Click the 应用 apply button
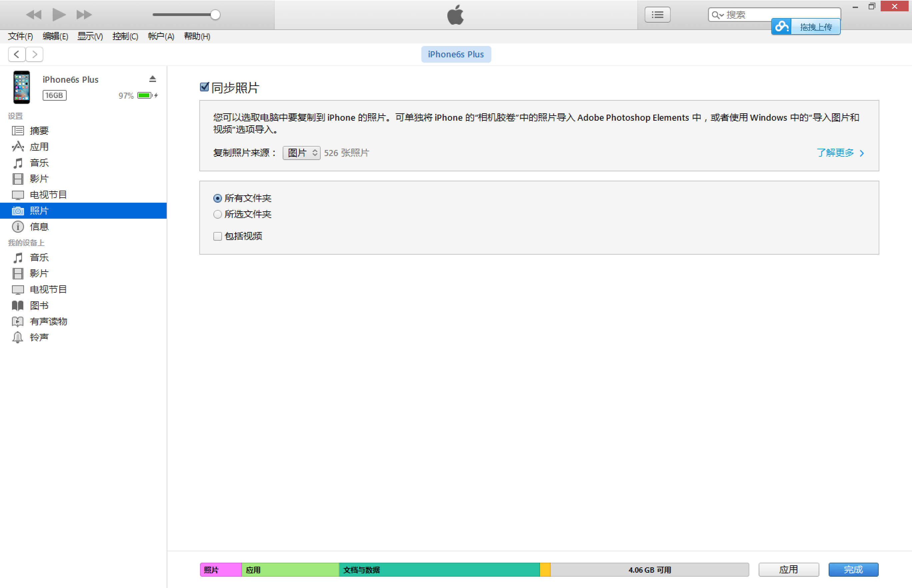Viewport: 912px width, 588px height. [789, 570]
